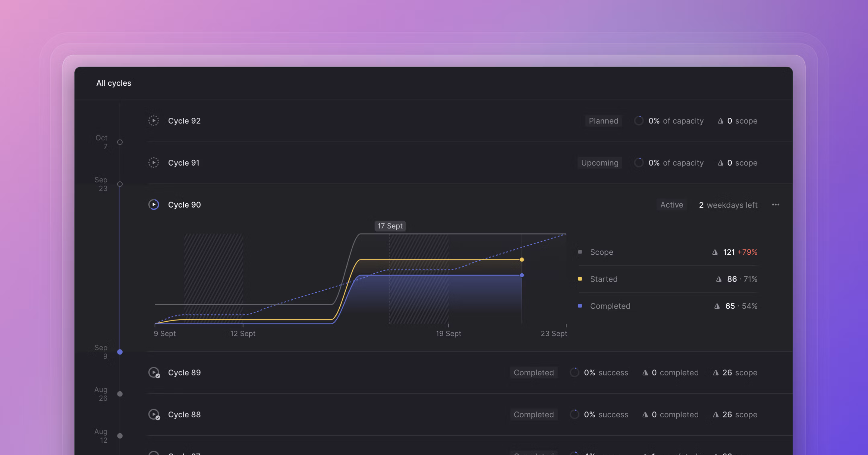Toggle the Completed series in the chart legend
This screenshot has width=868, height=455.
tap(610, 306)
